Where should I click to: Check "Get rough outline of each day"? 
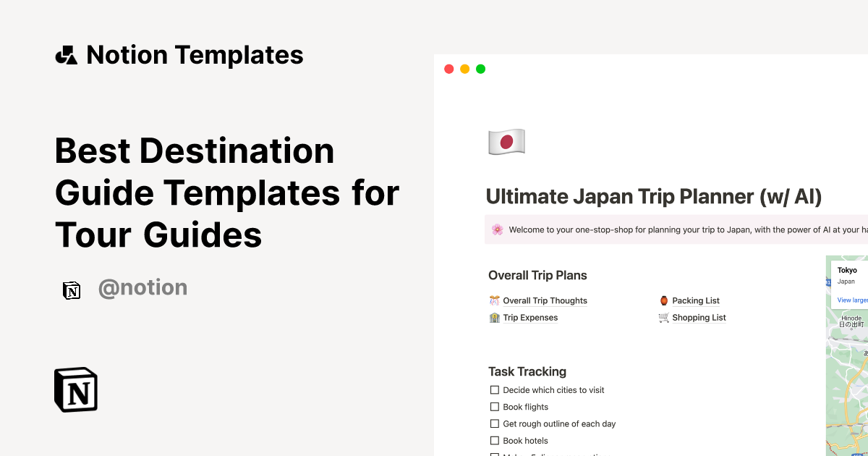(495, 423)
